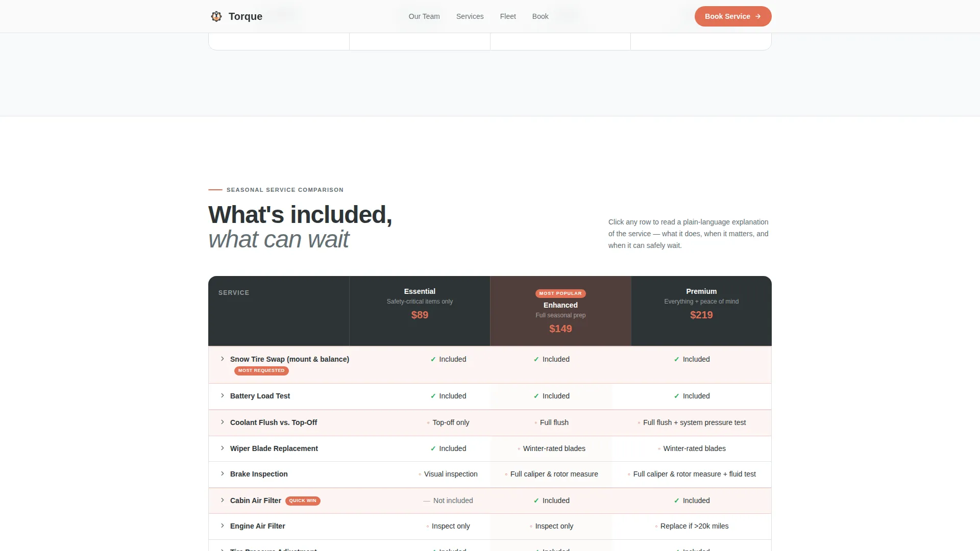Click the Engine Air Filter service name

(258, 526)
